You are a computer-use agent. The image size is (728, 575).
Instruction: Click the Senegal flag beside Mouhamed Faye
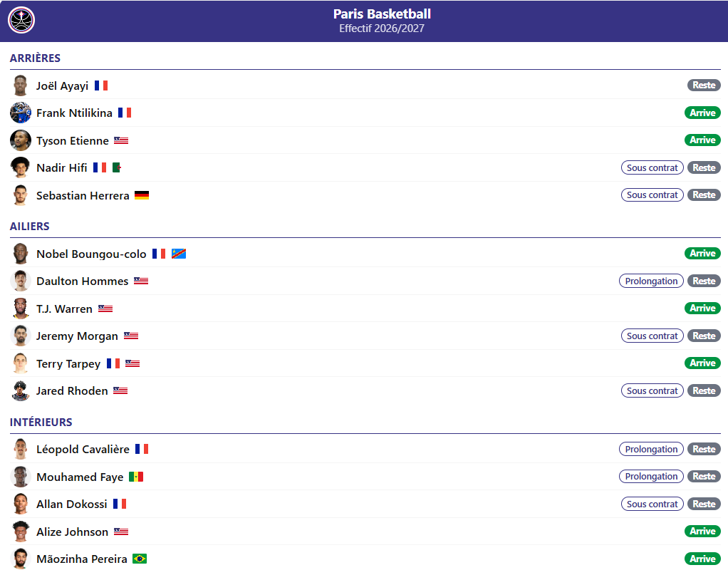tap(136, 477)
